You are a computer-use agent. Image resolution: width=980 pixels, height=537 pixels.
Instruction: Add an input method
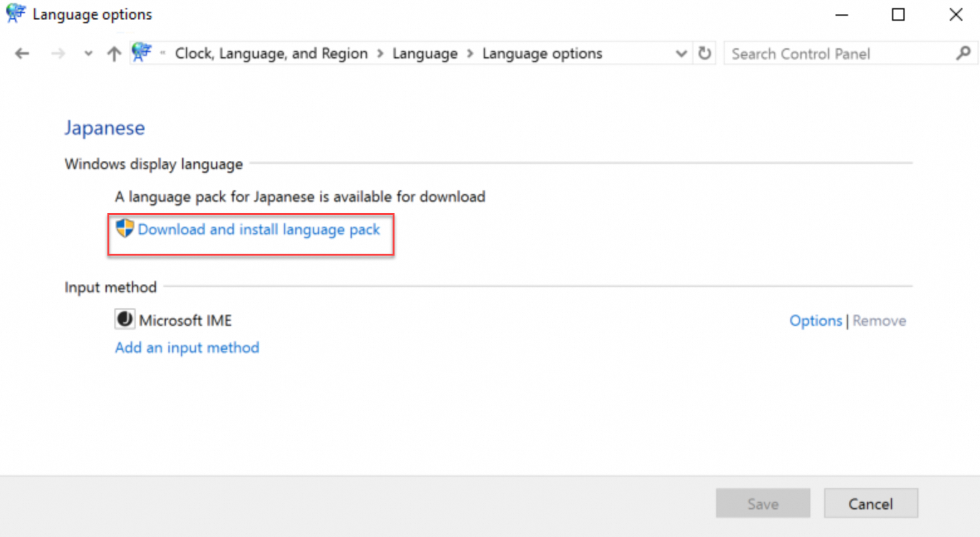187,348
